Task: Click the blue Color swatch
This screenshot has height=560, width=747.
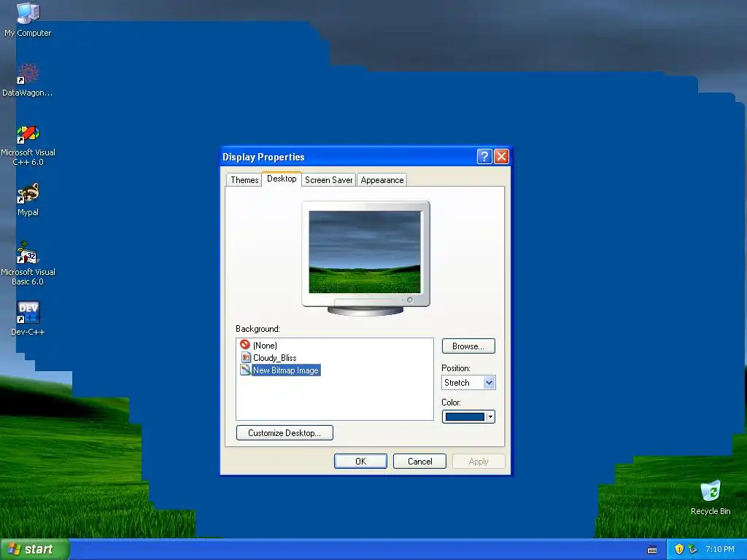Action: tap(465, 416)
